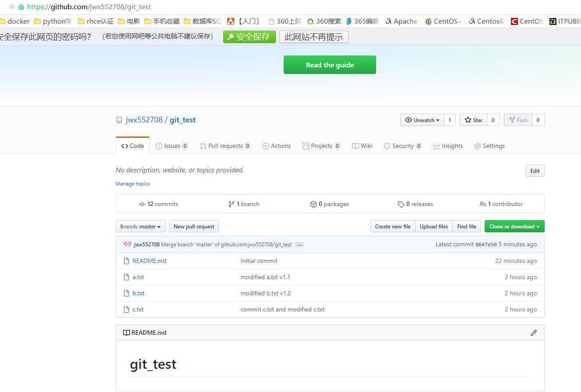
Task: Switch to the Settings tab
Action: [489, 146]
